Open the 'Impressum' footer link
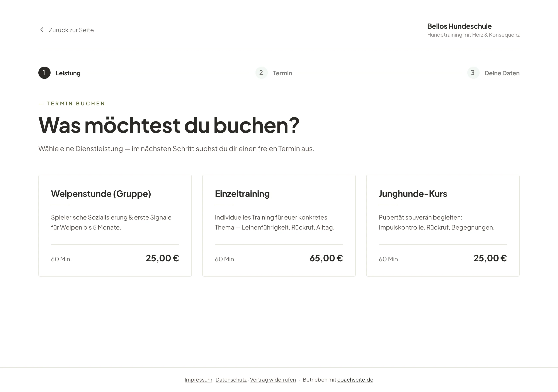This screenshot has height=392, width=558. pos(198,380)
